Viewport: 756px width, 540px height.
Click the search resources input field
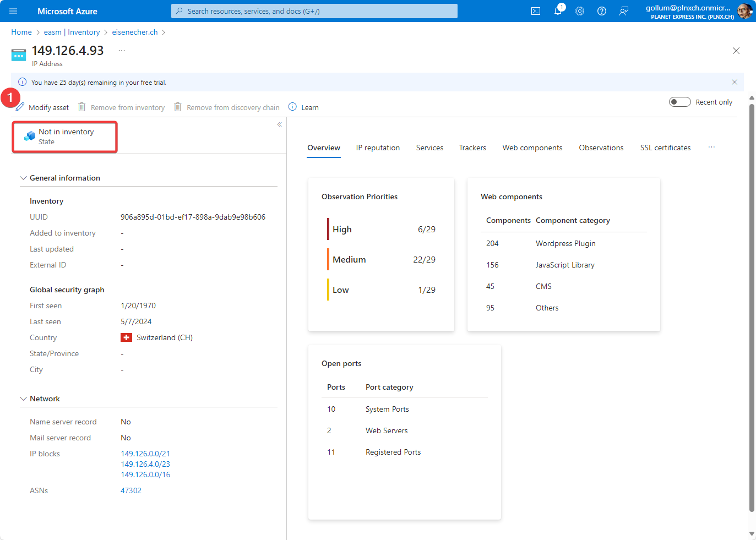[x=314, y=11]
